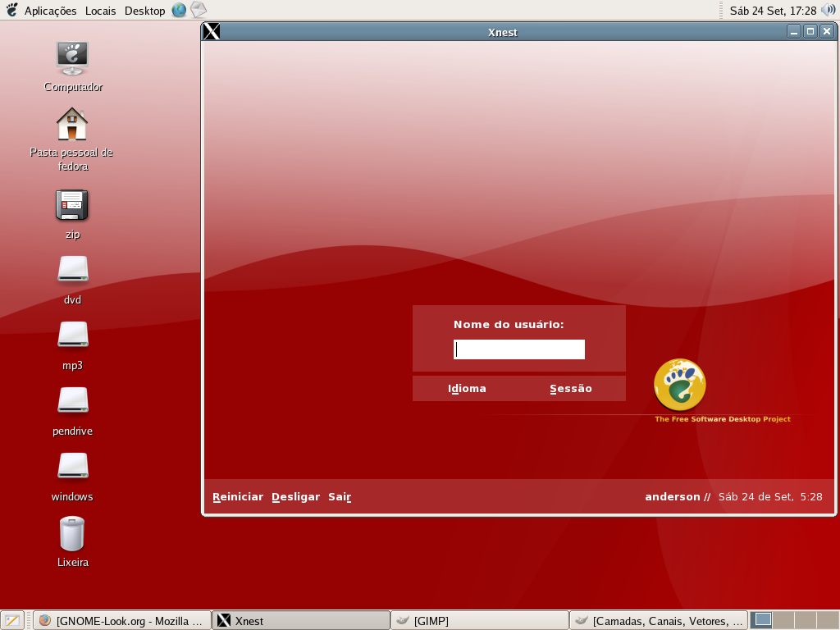Launch the web browser globe icon in top panel

(179, 10)
